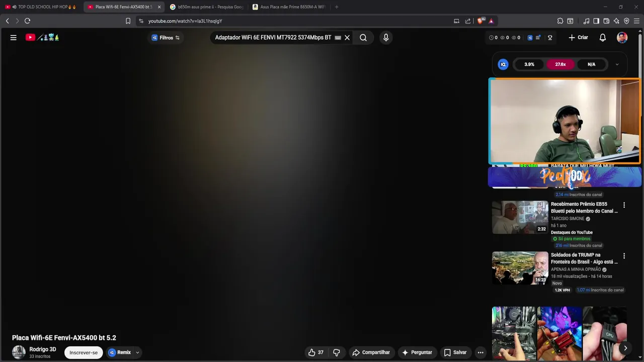644x362 pixels.
Task: Save the video with Salvar
Action: point(455,352)
